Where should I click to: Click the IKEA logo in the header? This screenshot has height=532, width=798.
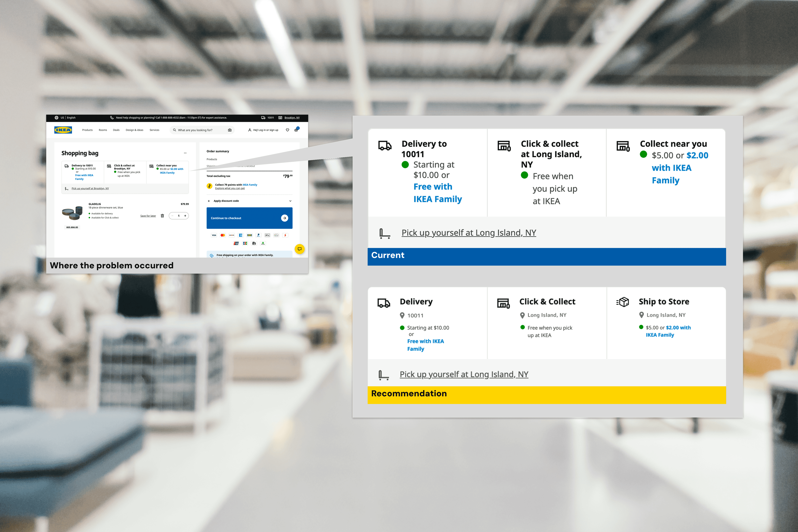click(63, 130)
